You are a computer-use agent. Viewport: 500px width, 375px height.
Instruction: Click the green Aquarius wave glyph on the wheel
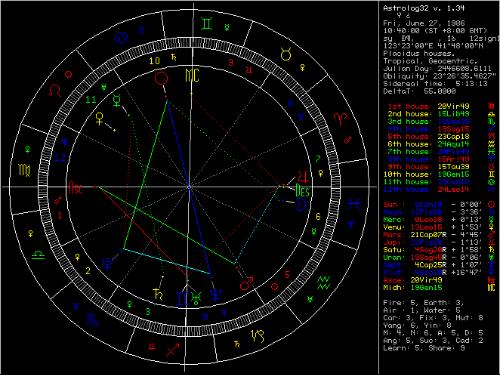click(x=323, y=283)
